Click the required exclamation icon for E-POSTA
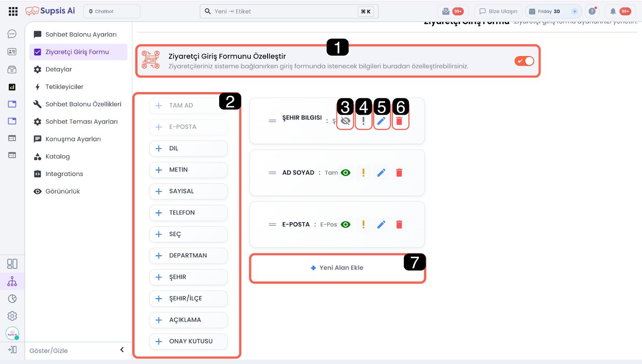This screenshot has height=364, width=642. coord(364,224)
